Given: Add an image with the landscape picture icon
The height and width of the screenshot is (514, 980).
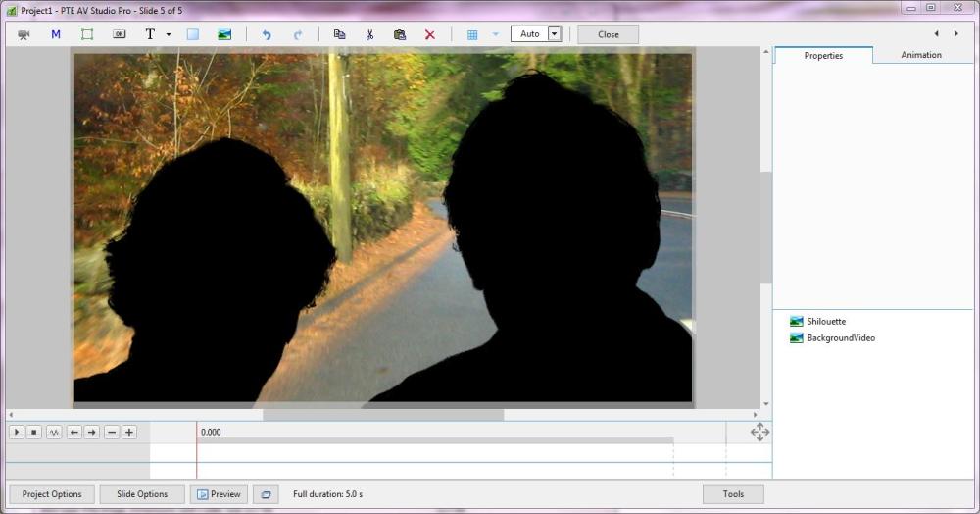Looking at the screenshot, I should (224, 34).
